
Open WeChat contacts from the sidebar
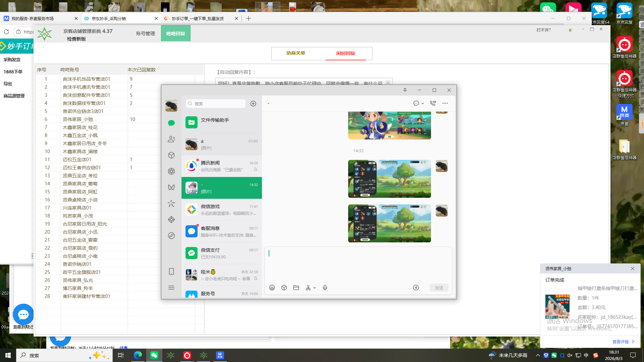(171, 139)
